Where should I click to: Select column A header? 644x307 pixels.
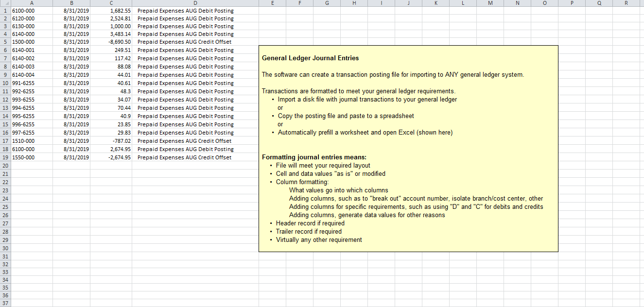[x=32, y=3]
